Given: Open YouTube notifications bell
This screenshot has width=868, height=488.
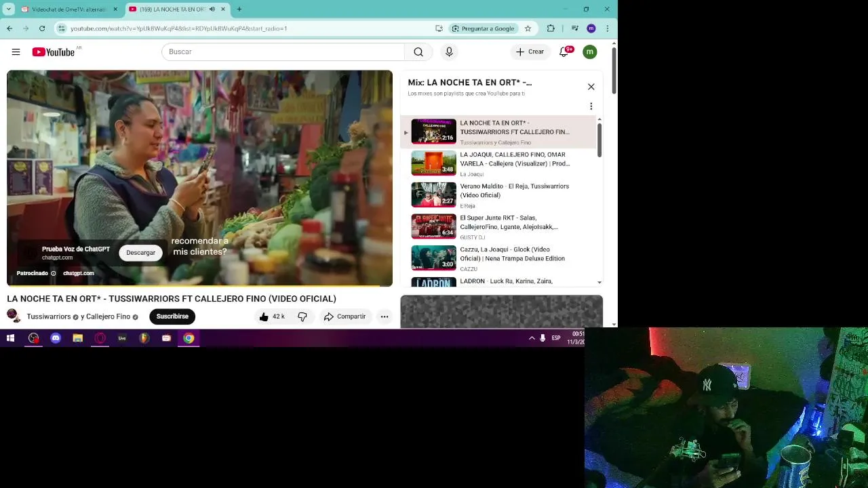Looking at the screenshot, I should 564,52.
